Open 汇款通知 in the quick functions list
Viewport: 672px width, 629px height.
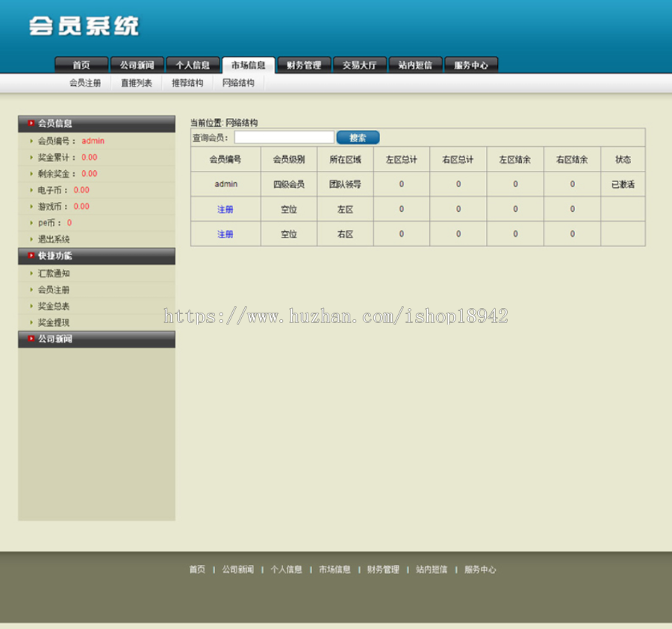coord(54,273)
